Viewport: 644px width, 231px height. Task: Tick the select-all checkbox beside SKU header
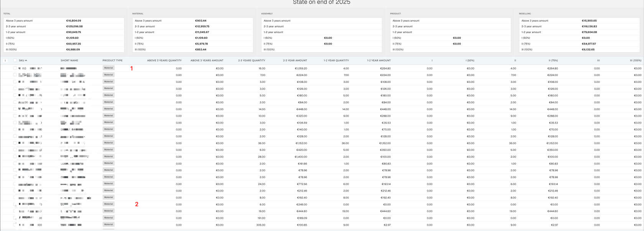(15, 60)
